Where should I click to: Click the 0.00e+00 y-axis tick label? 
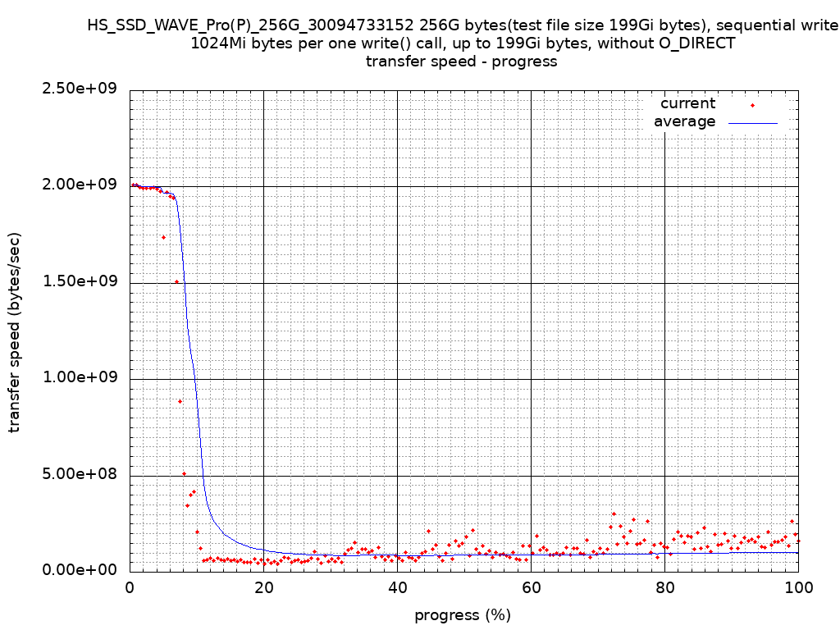click(x=81, y=570)
